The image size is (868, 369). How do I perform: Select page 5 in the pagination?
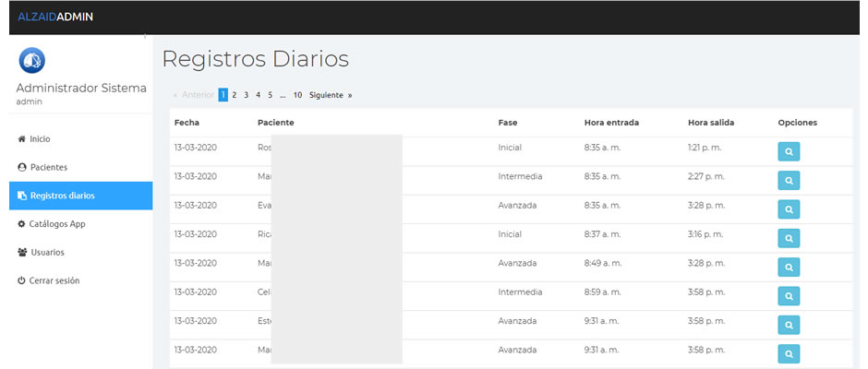pyautogui.click(x=270, y=95)
